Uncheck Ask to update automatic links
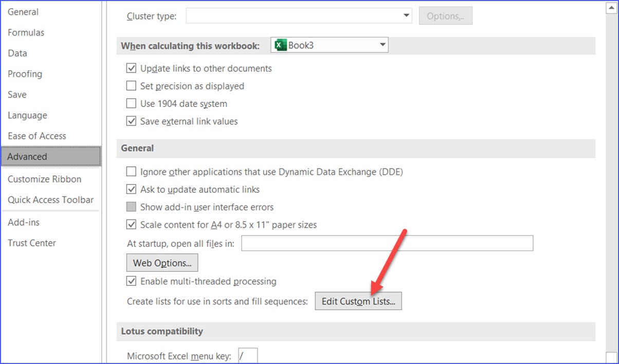The image size is (619, 364). point(131,189)
